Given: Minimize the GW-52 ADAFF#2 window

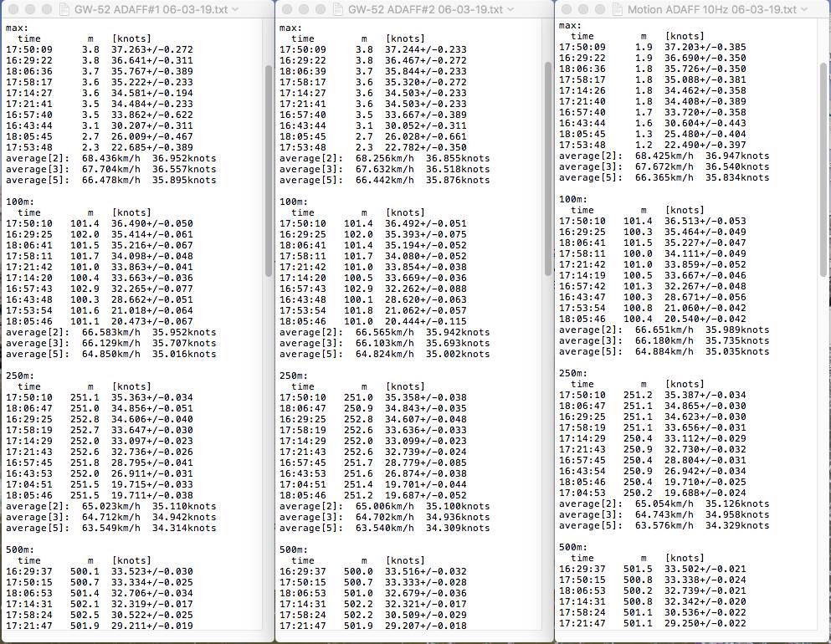Looking at the screenshot, I should point(300,9).
